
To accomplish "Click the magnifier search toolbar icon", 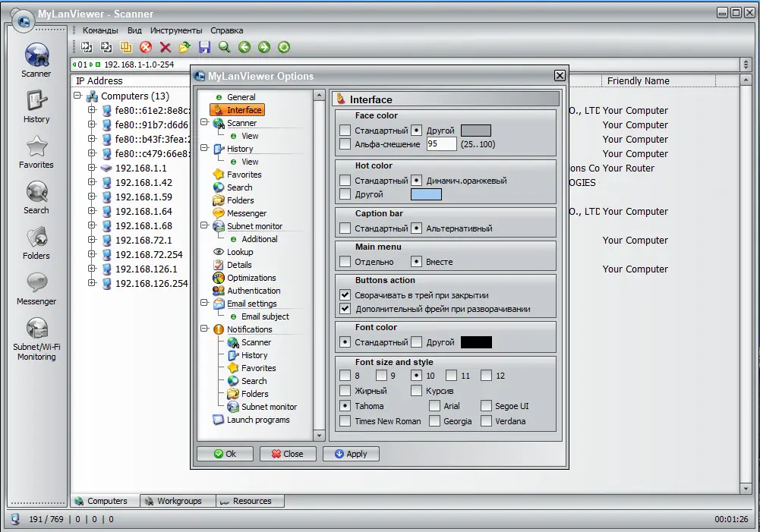I will click(x=225, y=47).
